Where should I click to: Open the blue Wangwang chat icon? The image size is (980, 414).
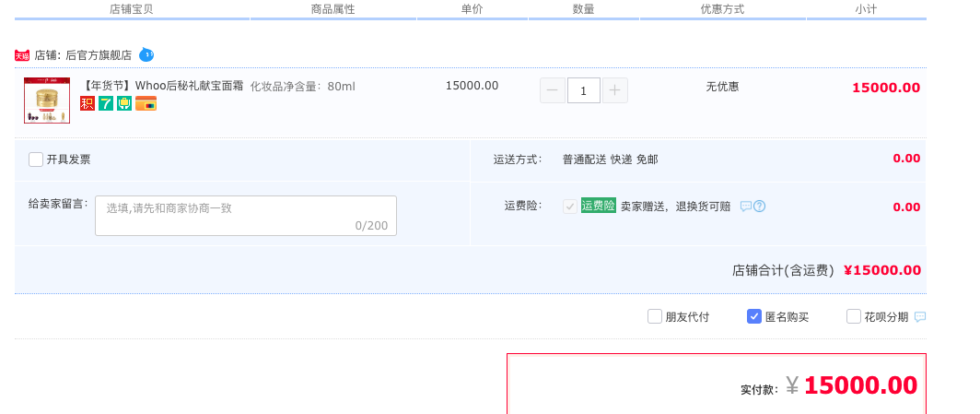coord(146,55)
